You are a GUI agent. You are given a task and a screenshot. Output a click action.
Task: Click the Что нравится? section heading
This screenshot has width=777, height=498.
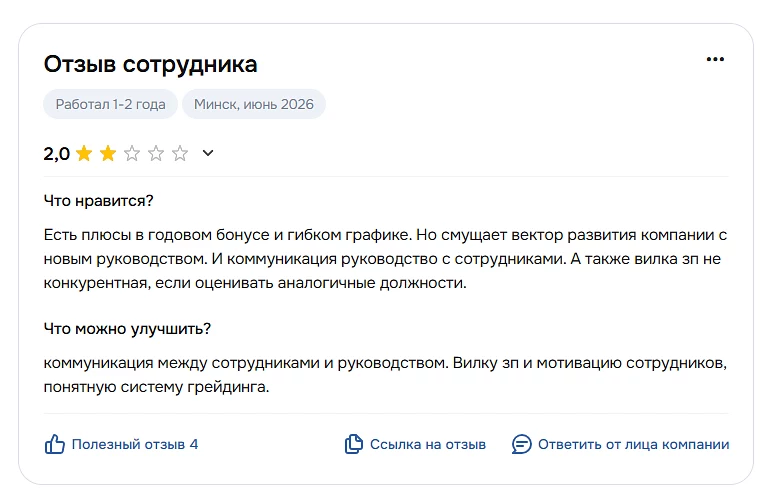coord(99,201)
